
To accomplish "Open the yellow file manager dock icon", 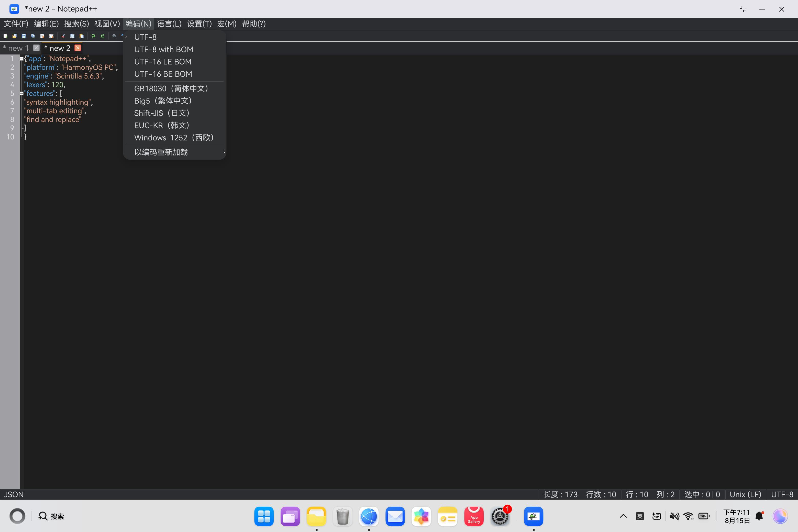I will point(317,516).
